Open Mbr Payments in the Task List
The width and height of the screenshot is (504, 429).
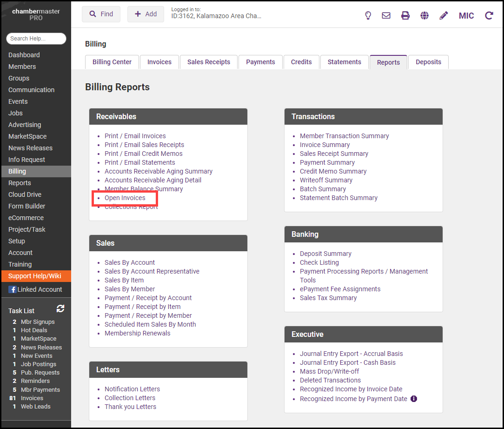[x=40, y=389]
